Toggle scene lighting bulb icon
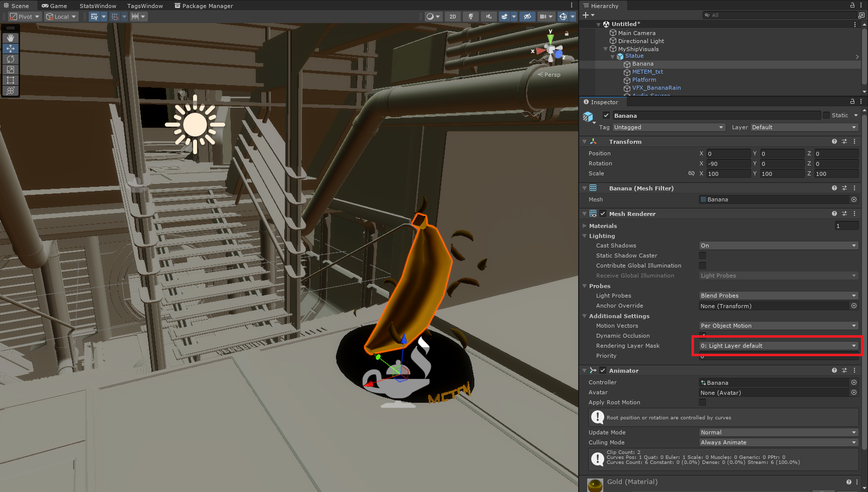Image resolution: width=868 pixels, height=492 pixels. coord(470,17)
